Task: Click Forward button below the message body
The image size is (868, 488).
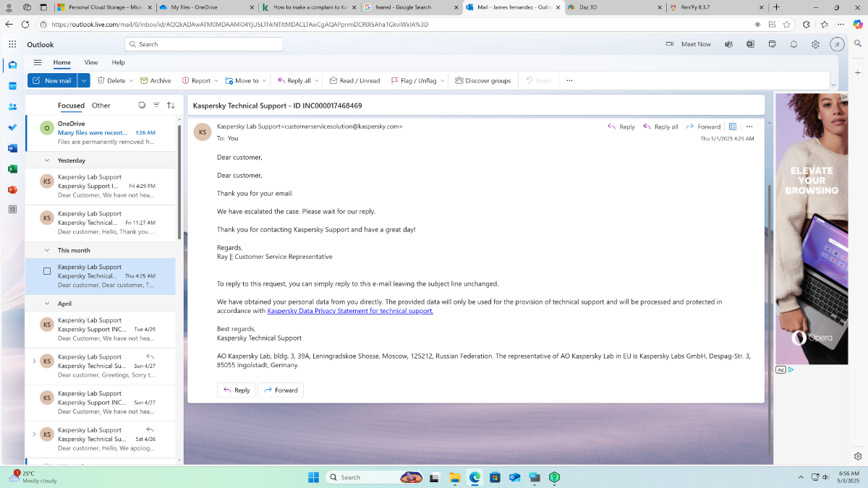Action: pyautogui.click(x=281, y=390)
